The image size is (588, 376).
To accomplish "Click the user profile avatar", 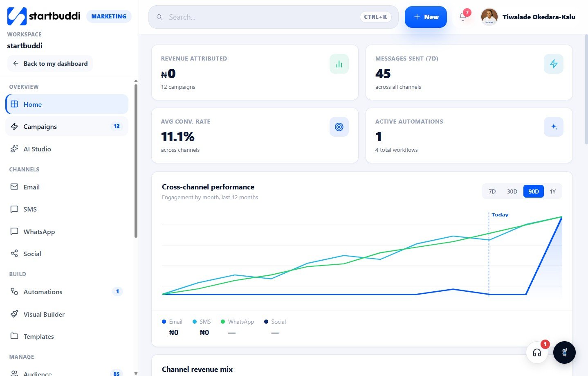I will (x=489, y=17).
